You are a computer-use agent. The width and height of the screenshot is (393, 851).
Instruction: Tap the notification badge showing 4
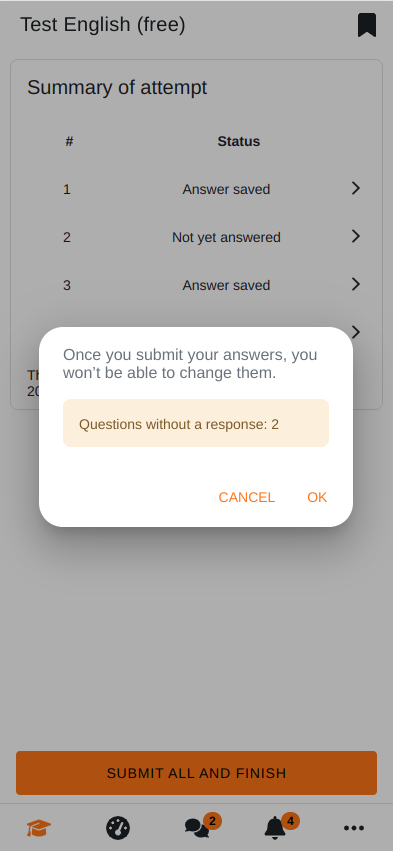(x=290, y=821)
